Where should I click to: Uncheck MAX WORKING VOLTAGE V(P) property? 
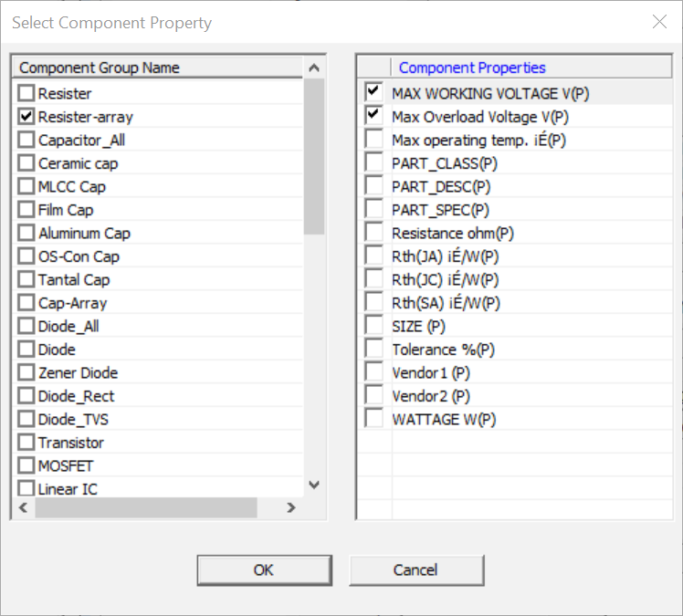coord(373,92)
